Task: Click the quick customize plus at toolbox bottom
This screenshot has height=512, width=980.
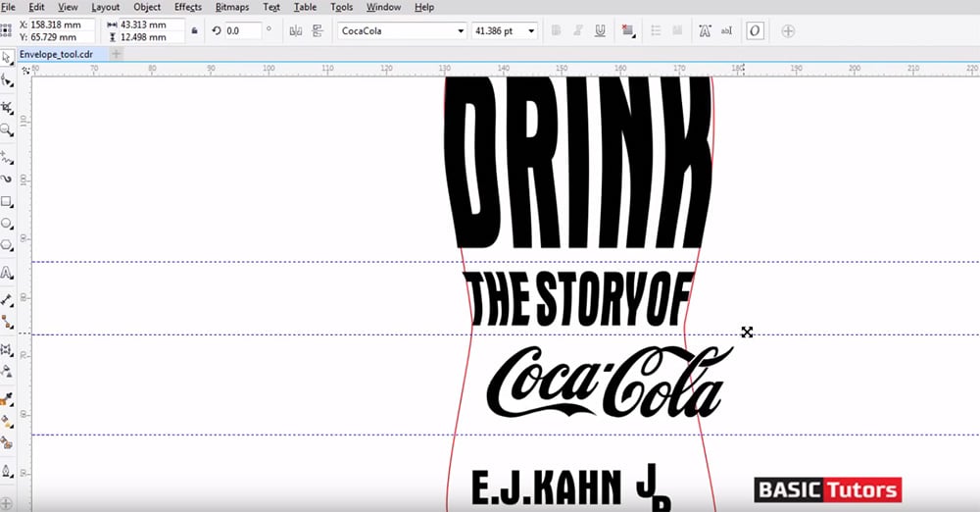Action: tap(7, 503)
